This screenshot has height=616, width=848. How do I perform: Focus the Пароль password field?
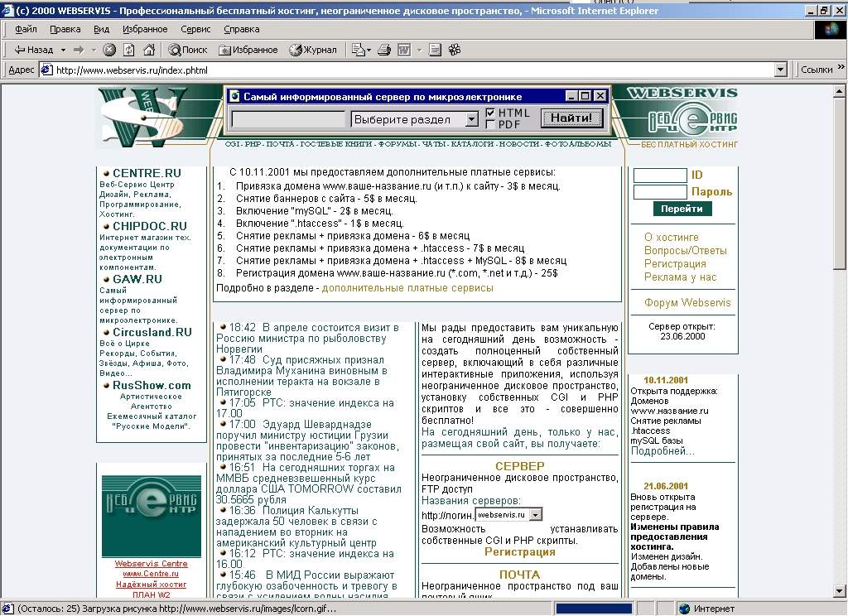660,192
